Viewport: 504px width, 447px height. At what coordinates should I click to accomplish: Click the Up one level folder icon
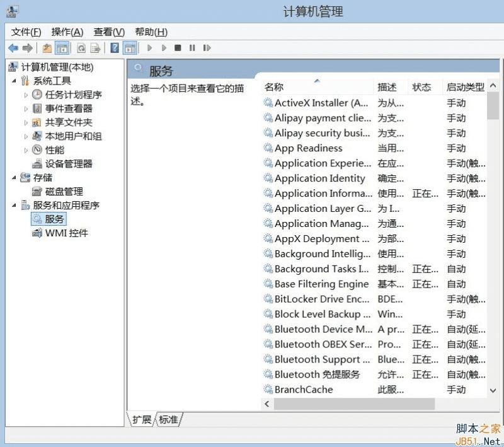point(47,49)
